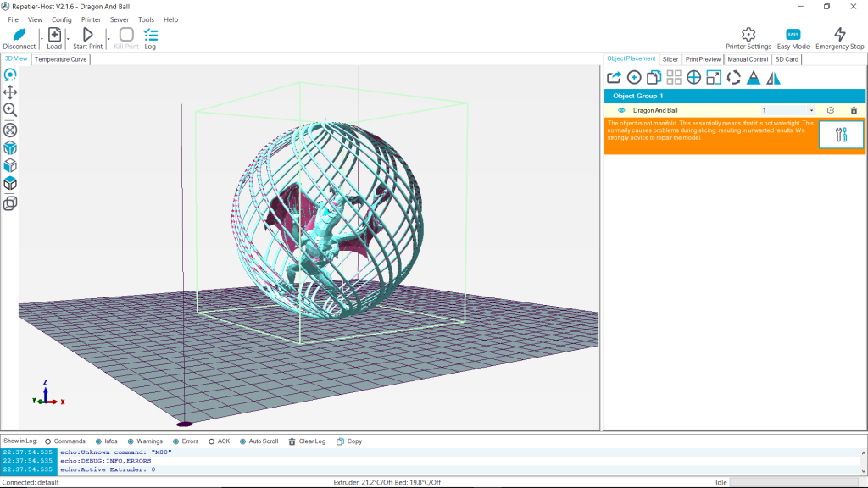Hide Dragon And Ball using the eye toggle
The width and height of the screenshot is (868, 488).
click(623, 110)
